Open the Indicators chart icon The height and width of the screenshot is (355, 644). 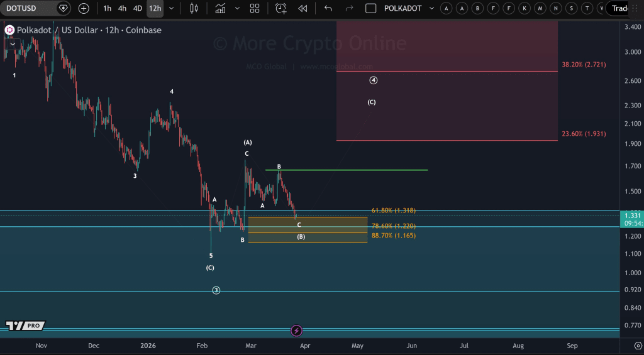point(221,8)
